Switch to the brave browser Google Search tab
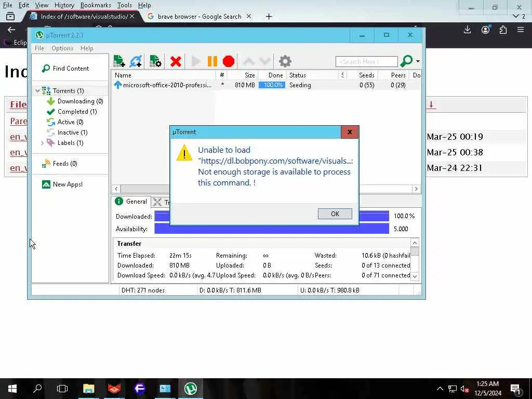This screenshot has height=399, width=532. 199,16
